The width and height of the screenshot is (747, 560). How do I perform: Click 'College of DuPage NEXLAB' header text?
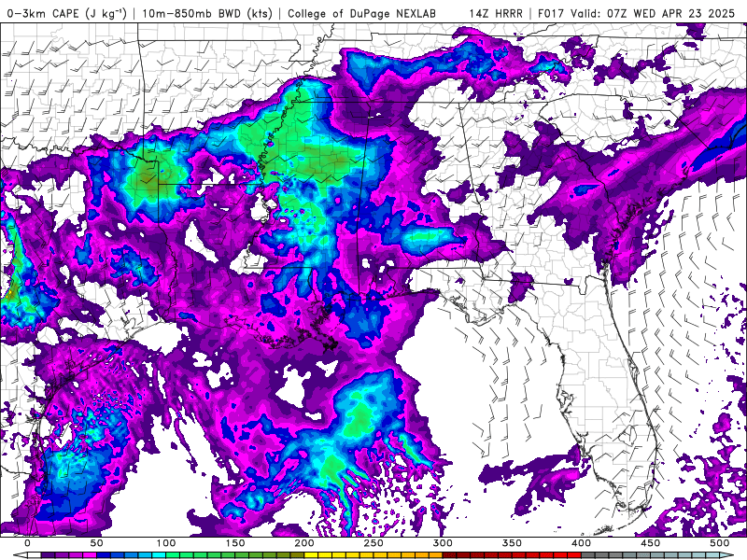[x=361, y=13]
